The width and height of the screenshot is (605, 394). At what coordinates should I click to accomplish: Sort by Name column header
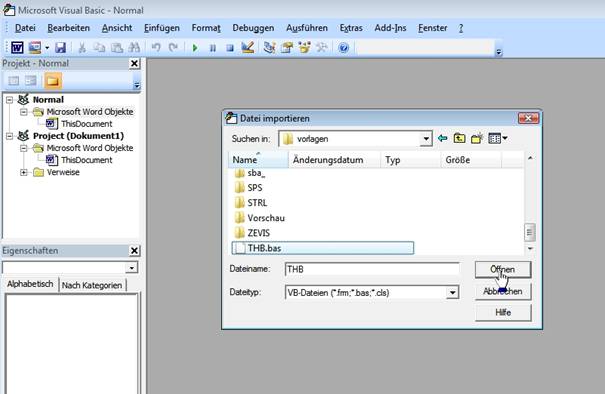click(259, 160)
